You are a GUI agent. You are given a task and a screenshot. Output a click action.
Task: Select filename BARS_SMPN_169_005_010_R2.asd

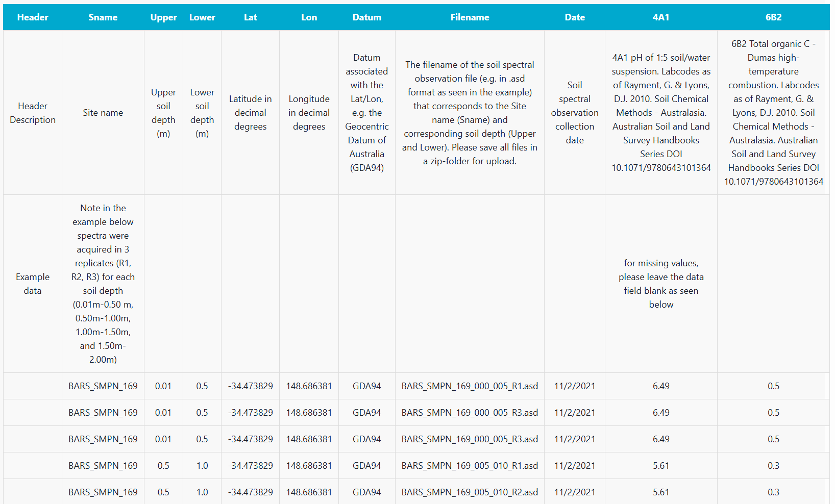tap(470, 492)
